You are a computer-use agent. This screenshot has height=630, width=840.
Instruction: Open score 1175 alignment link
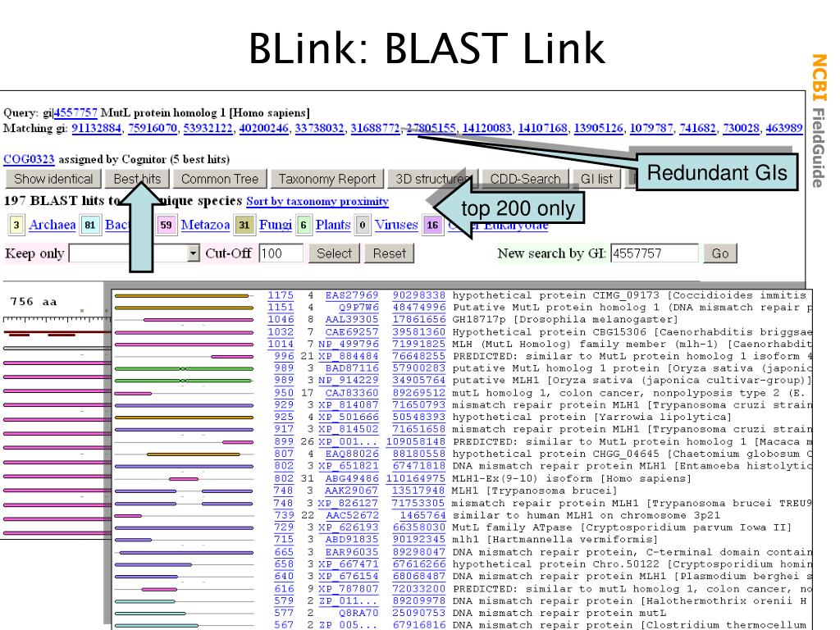(x=281, y=295)
